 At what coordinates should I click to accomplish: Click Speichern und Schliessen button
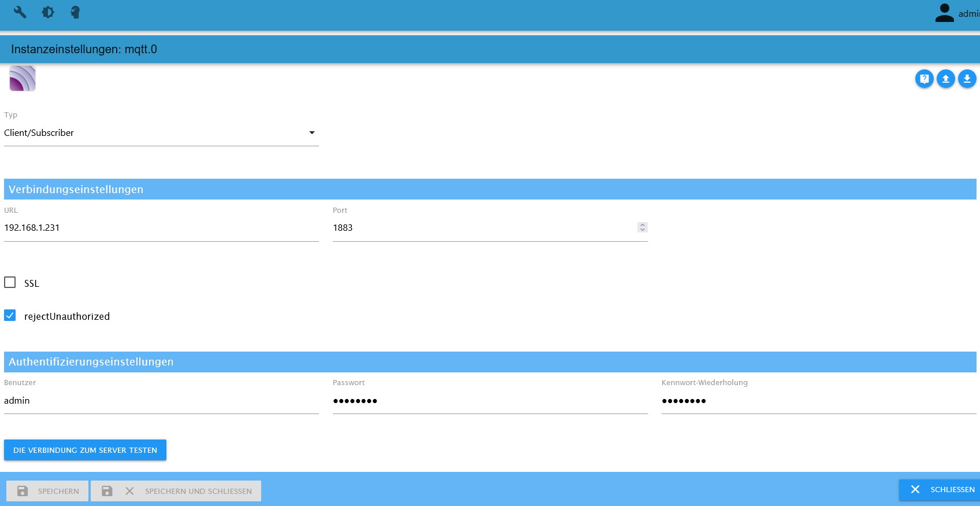(x=176, y=491)
